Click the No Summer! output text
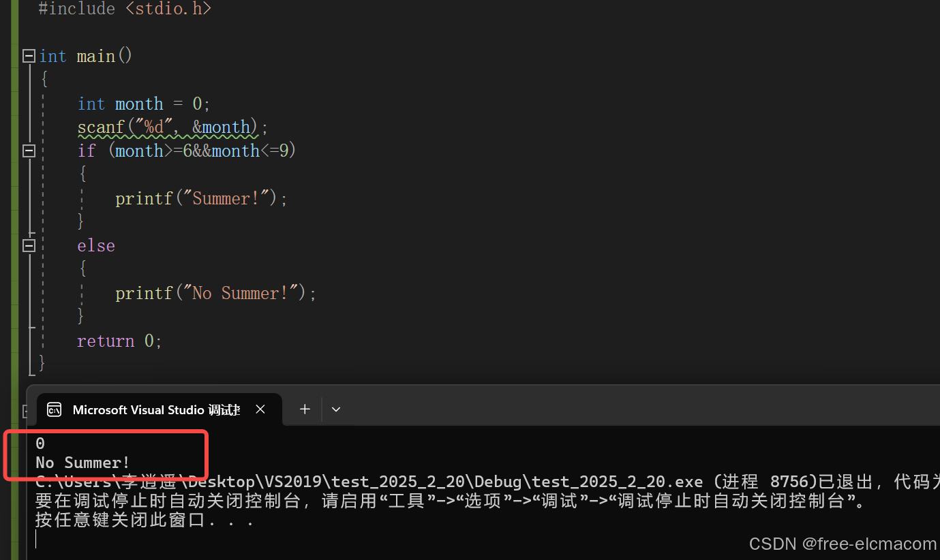 [x=82, y=462]
